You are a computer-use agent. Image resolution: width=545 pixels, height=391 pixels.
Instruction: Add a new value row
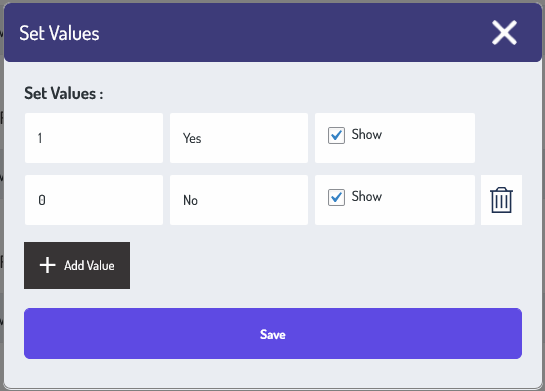[77, 266]
